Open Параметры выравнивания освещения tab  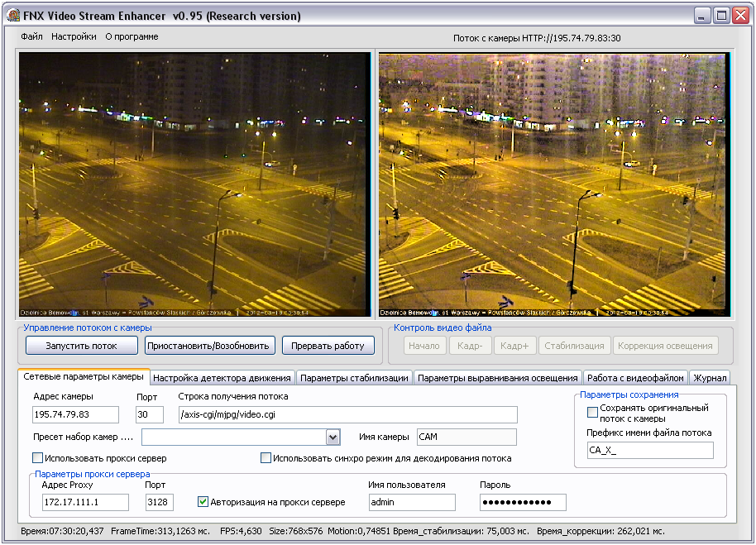498,378
